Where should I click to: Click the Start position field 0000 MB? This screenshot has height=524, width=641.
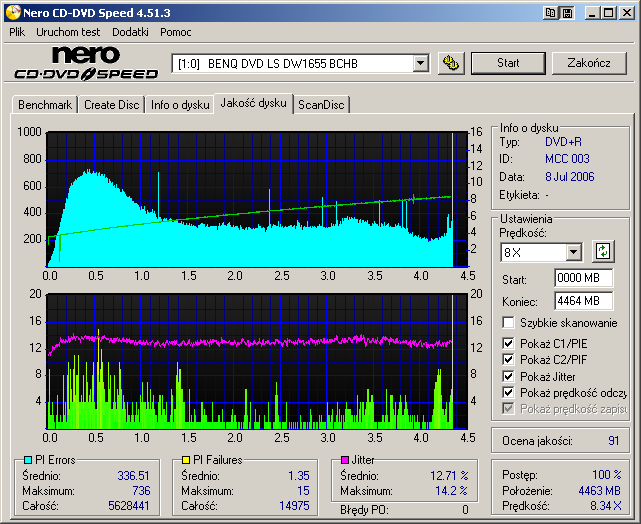click(x=583, y=278)
